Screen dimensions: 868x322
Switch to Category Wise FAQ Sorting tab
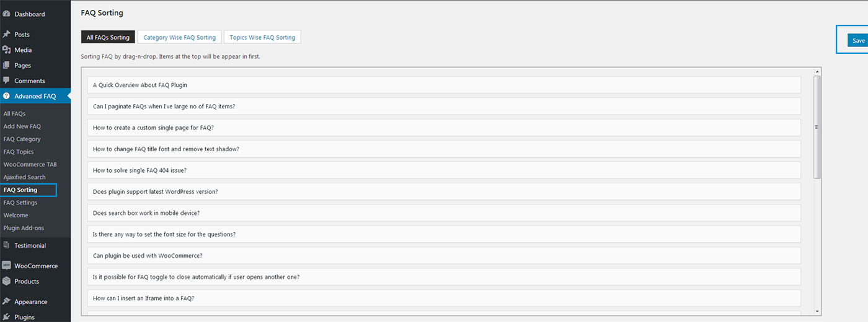[179, 37]
